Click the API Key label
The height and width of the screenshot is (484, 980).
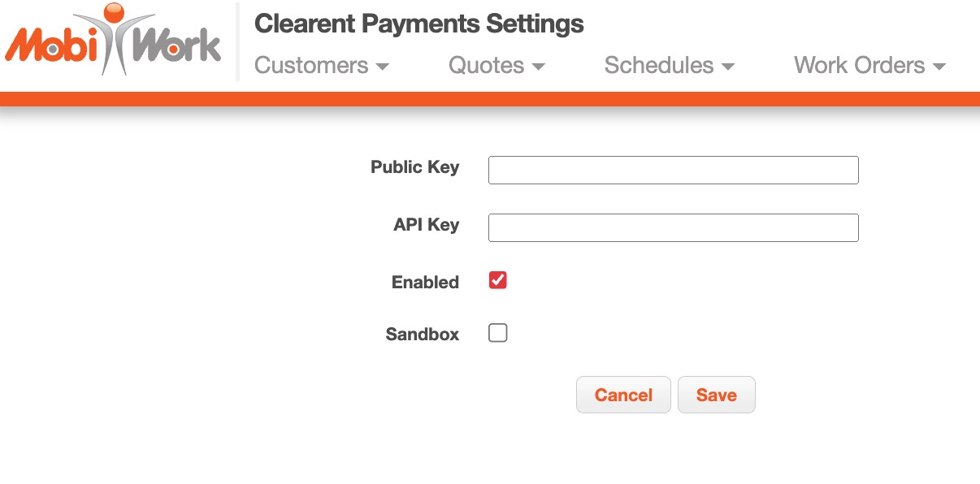(426, 225)
